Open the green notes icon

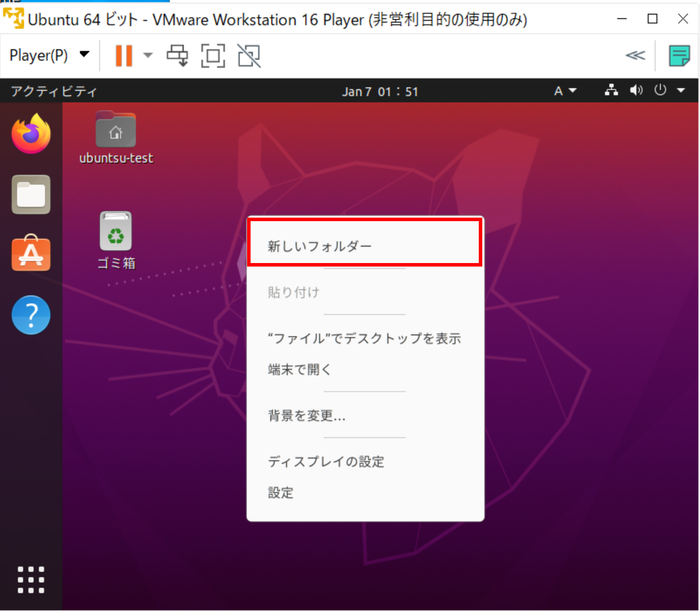point(679,55)
